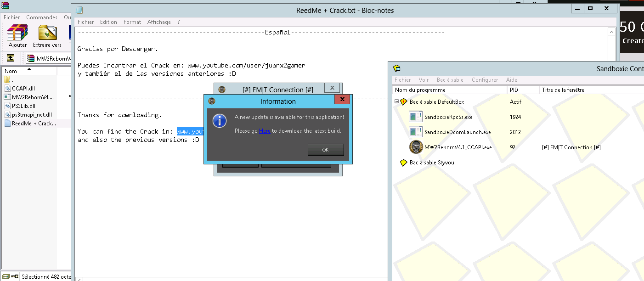Screen dimensions: 644x281
Task: Click the Titre de la fenêtre column header
Action: pyautogui.click(x=592, y=90)
